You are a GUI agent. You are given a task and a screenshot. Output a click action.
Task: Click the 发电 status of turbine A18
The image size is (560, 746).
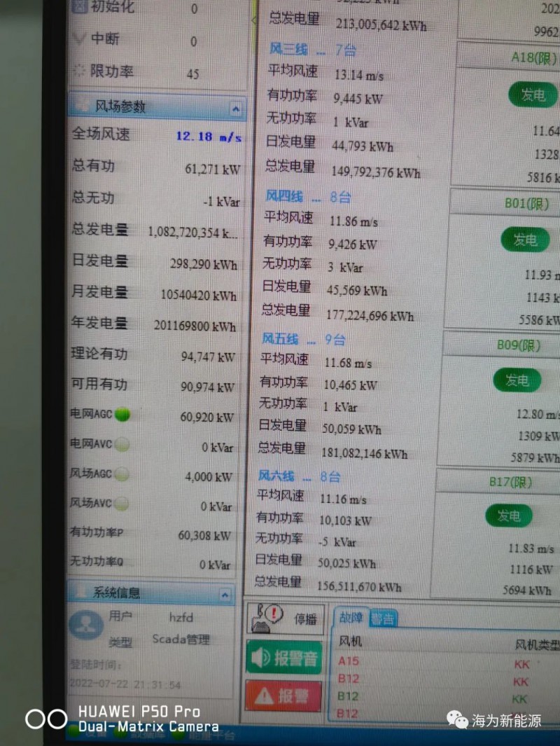[x=533, y=95]
